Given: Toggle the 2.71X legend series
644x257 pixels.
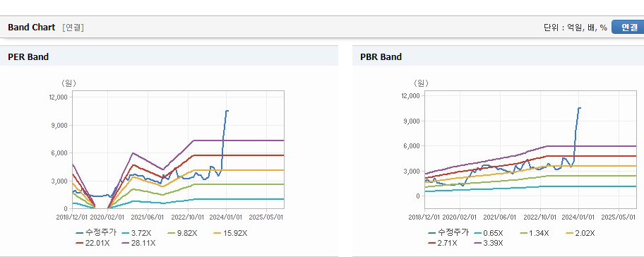Looking at the screenshot, I should click(x=442, y=243).
